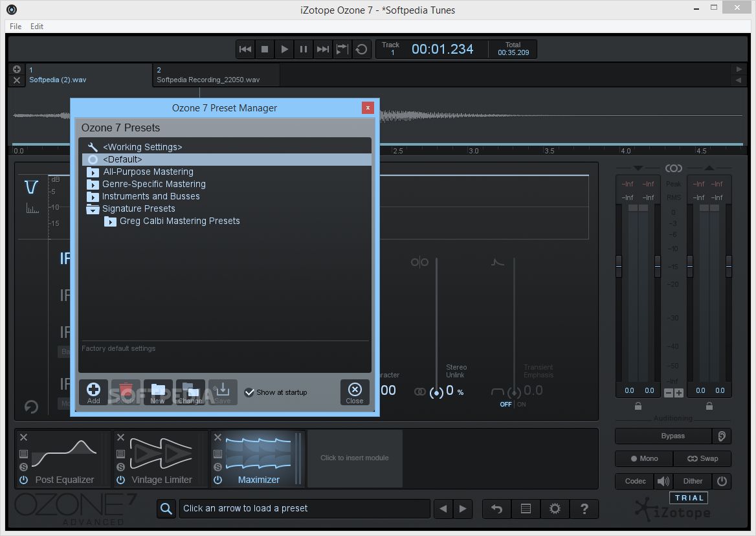
Task: Toggle Vintage Limiter power button
Action: pyautogui.click(x=121, y=480)
